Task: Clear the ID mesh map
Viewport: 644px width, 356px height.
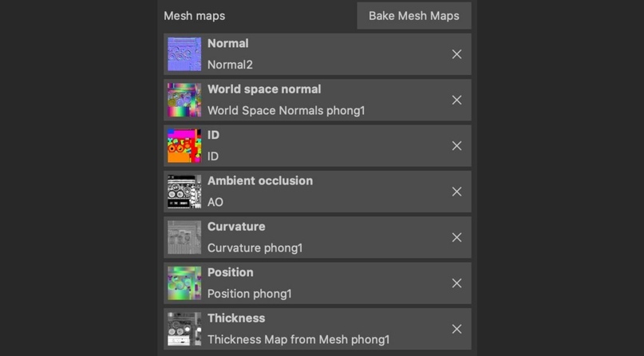Action: pos(456,146)
